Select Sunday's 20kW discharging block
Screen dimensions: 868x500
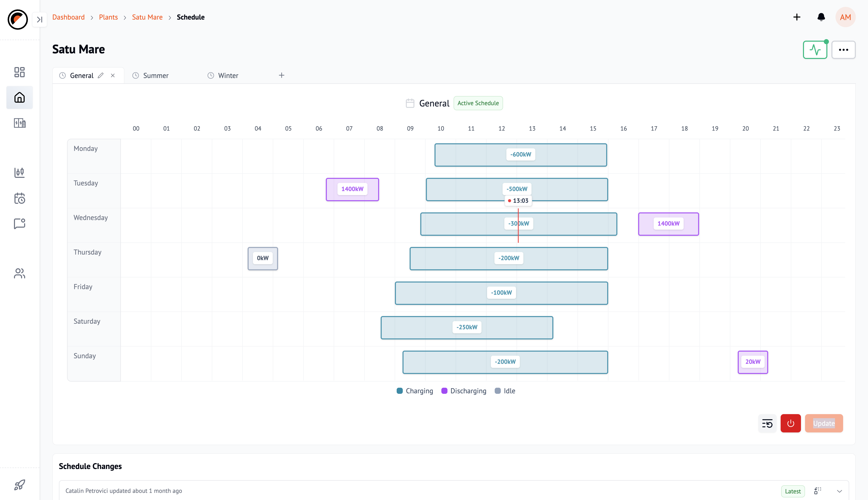pos(753,362)
